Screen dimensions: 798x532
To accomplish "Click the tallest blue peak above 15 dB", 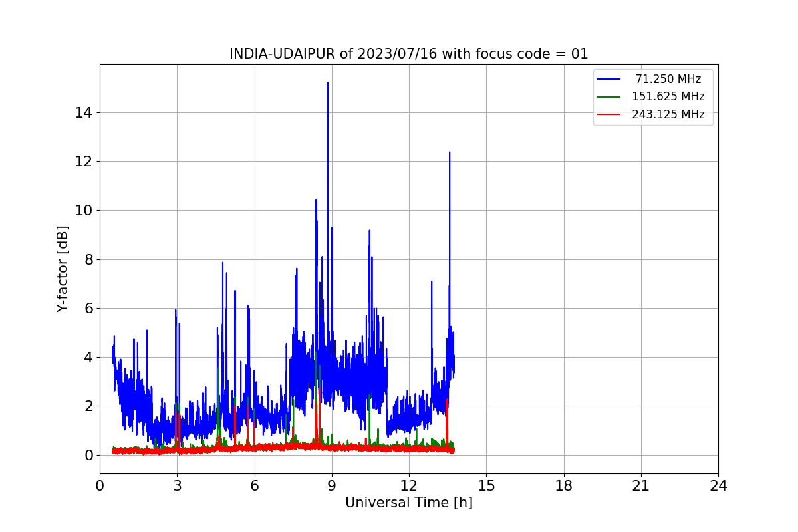I will (x=328, y=83).
